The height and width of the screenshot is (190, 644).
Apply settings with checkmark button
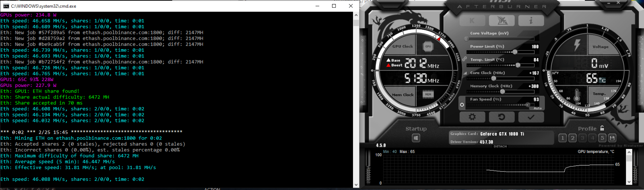[x=531, y=117]
